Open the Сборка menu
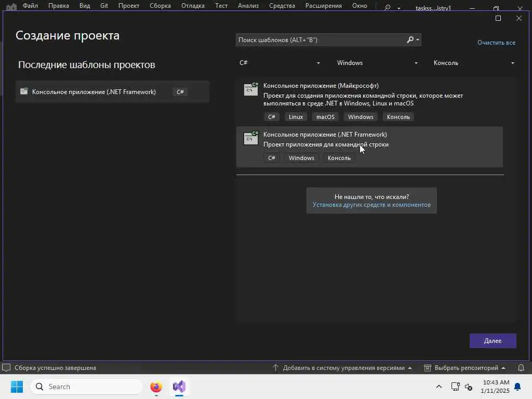The width and height of the screenshot is (532, 399). [x=160, y=6]
